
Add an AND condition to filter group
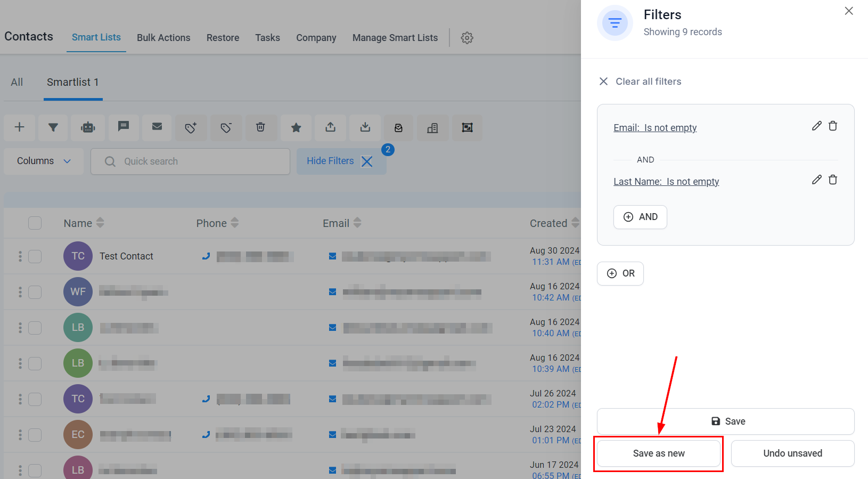click(640, 217)
